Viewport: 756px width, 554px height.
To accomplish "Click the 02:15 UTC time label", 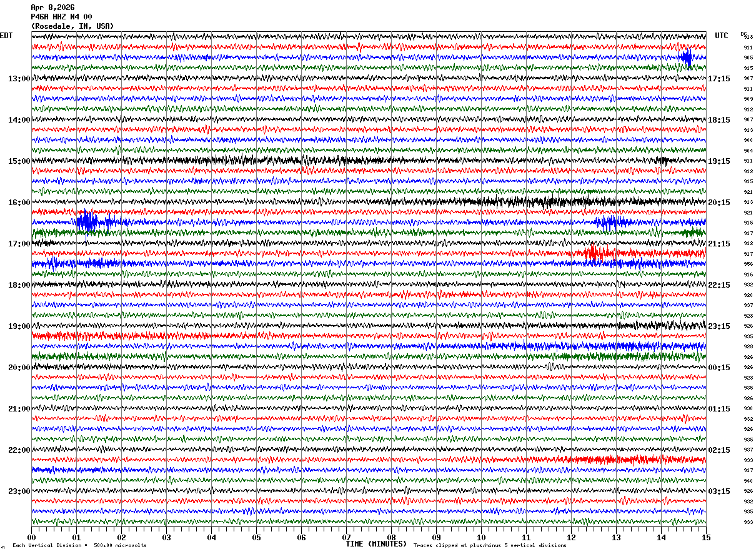I will [x=719, y=450].
